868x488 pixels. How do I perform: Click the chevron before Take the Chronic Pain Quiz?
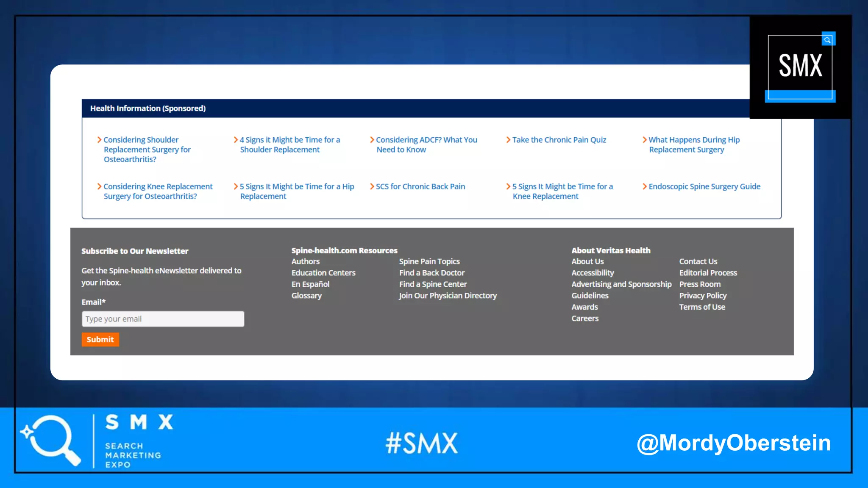(508, 140)
